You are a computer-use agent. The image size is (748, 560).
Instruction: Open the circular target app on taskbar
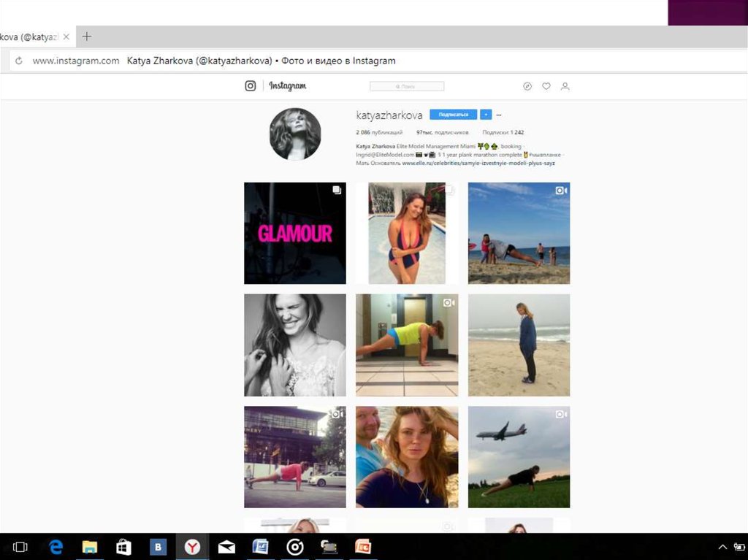point(295,547)
